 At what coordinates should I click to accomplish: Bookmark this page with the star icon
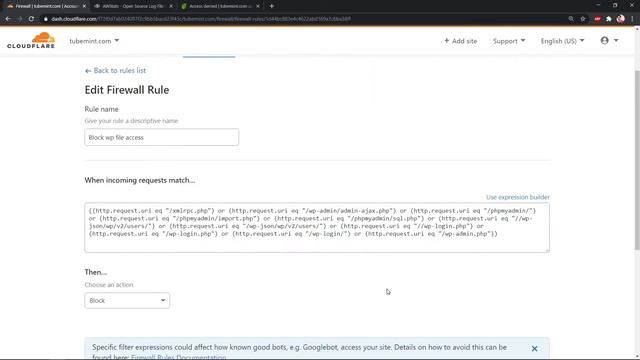click(x=583, y=19)
